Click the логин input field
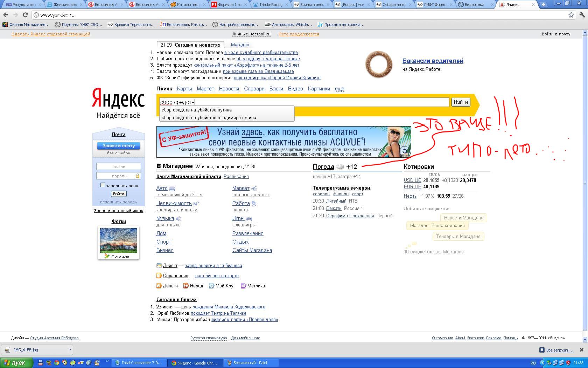The image size is (588, 368). click(119, 166)
